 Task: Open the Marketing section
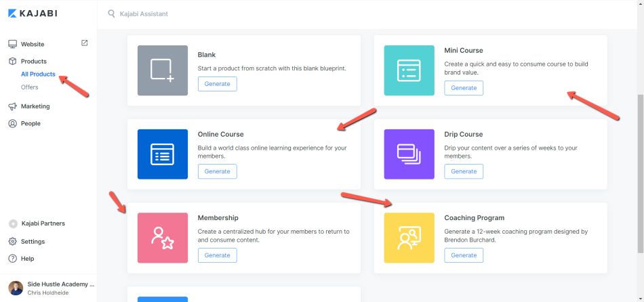(35, 106)
